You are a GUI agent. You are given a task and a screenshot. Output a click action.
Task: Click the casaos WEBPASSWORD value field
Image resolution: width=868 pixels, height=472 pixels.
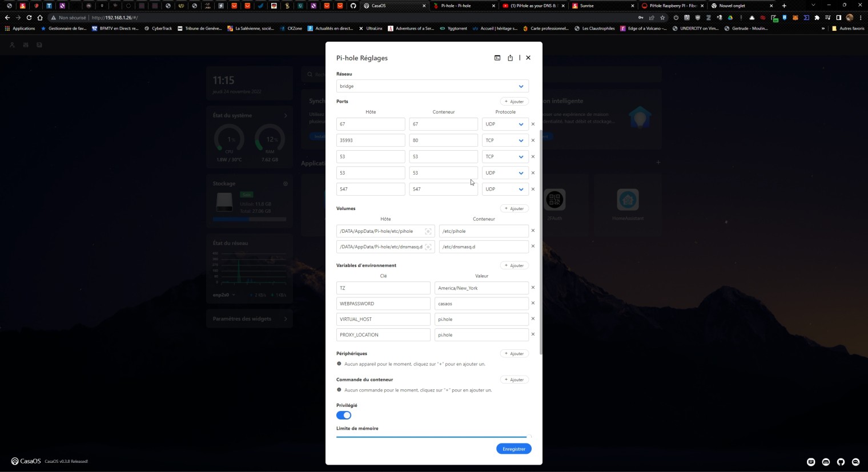point(481,304)
